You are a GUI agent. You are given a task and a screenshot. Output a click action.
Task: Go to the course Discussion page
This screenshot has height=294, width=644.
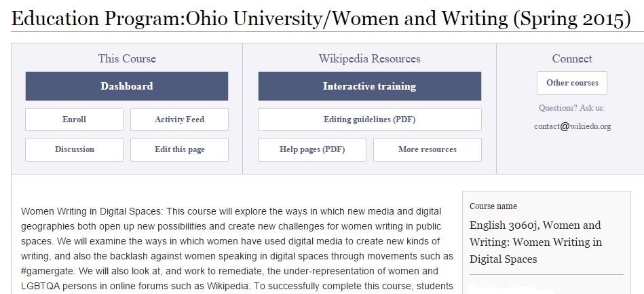[74, 149]
